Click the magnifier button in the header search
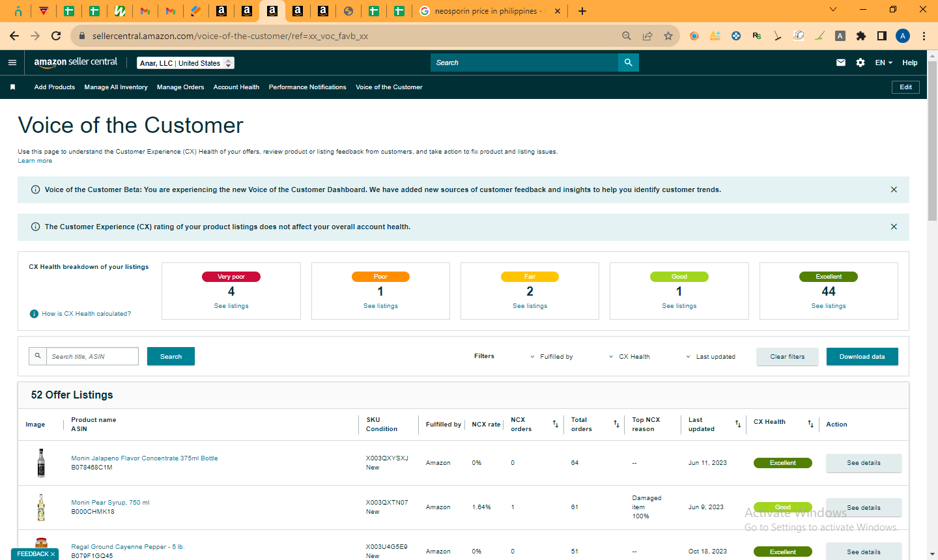Screen dimensions: 938x560 click(629, 63)
